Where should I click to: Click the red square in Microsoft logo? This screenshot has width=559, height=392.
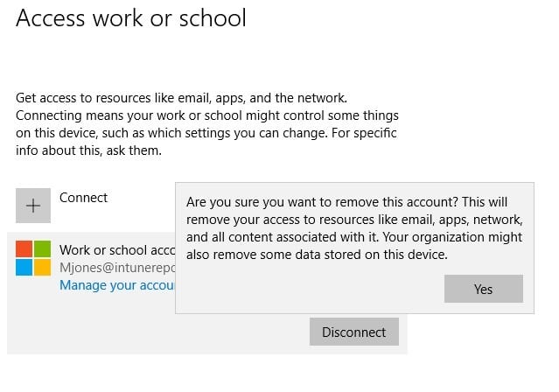[24, 248]
